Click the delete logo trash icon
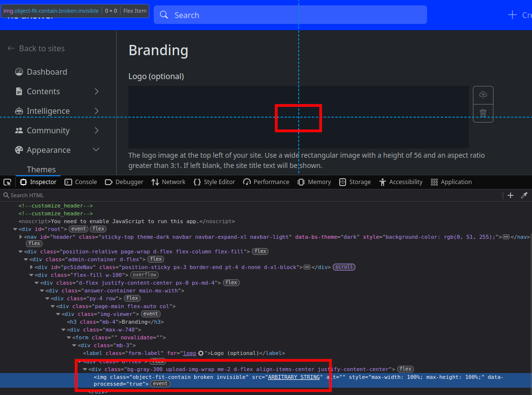Image resolution: width=532 pixels, height=395 pixels. (x=483, y=113)
